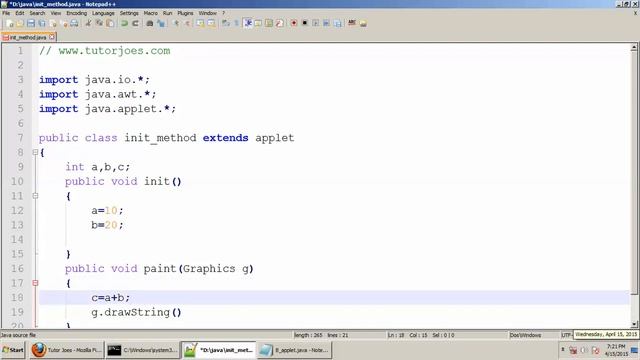The image size is (640, 360).
Task: Cut selection using the scissors icon
Action: click(x=89, y=23)
